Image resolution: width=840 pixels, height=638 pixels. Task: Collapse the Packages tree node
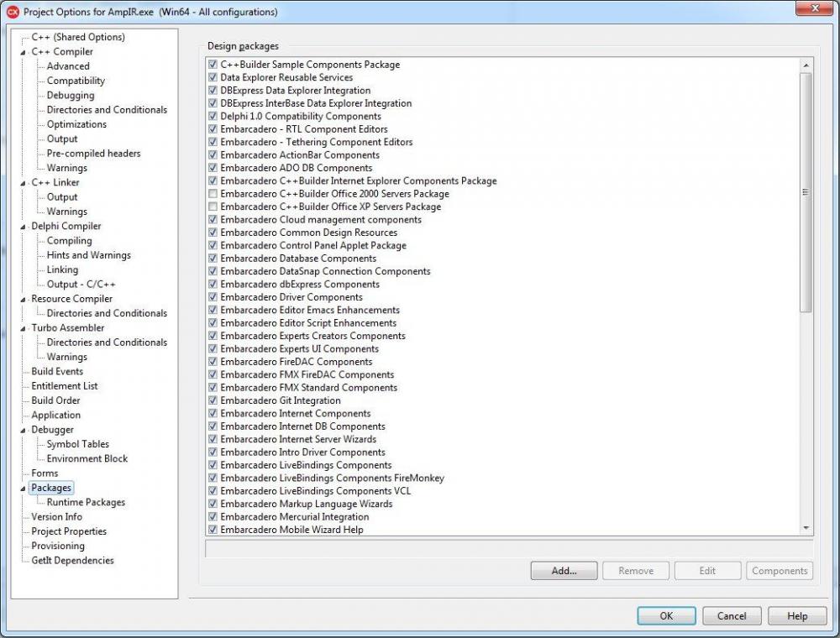point(23,488)
